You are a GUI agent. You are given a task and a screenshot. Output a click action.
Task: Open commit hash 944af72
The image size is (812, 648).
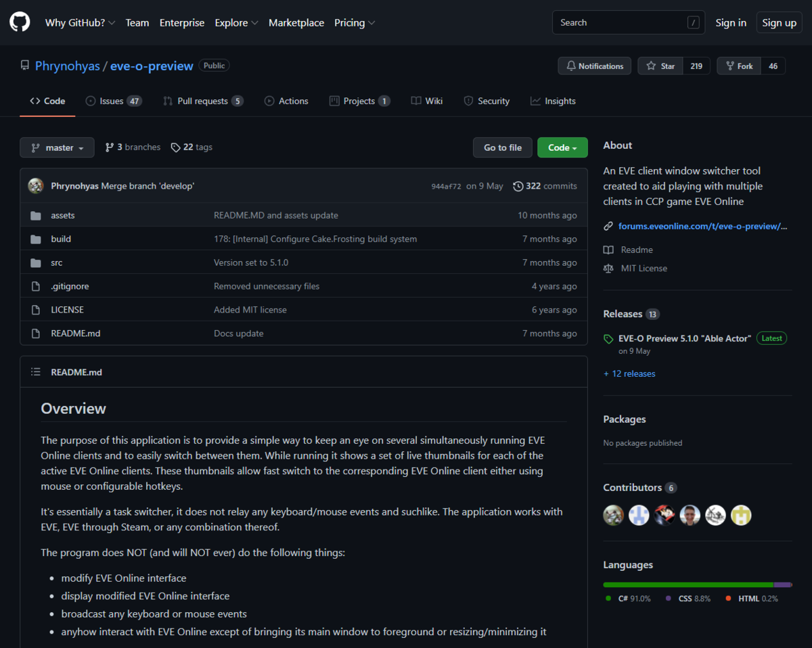point(446,186)
